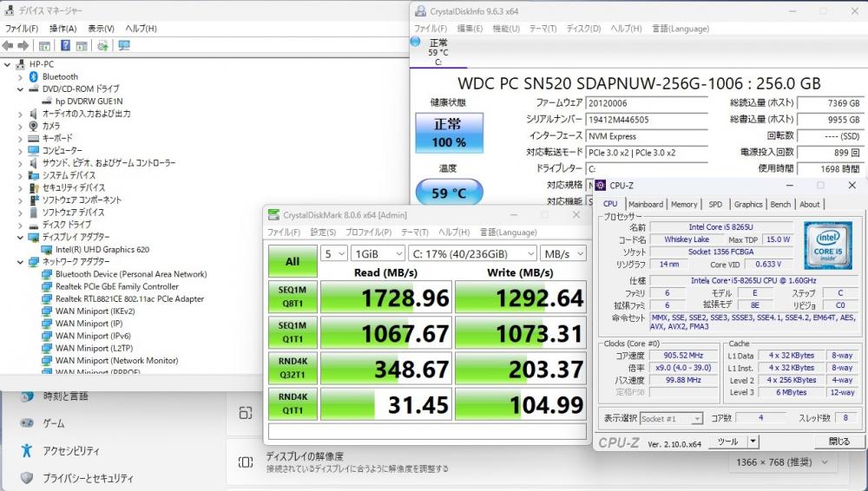
Task: Open the test count dropdown showing 5
Action: (334, 253)
